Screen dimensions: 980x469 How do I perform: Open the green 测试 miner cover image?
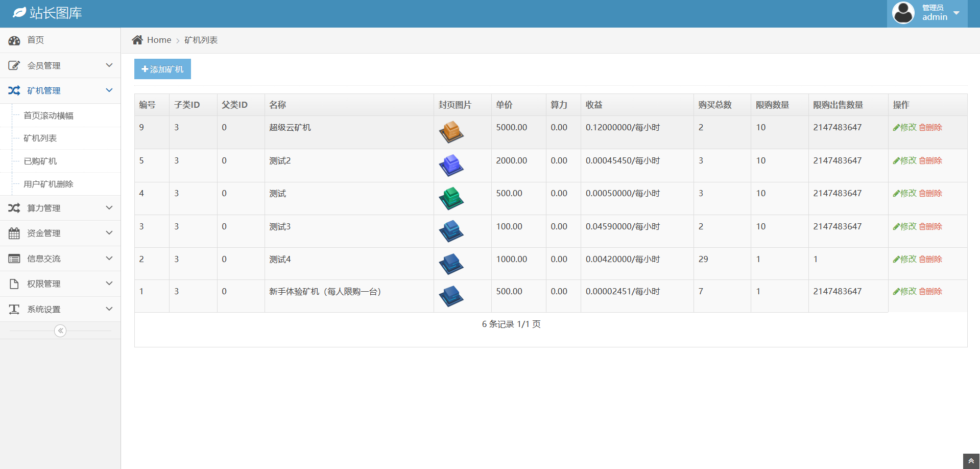tap(451, 198)
